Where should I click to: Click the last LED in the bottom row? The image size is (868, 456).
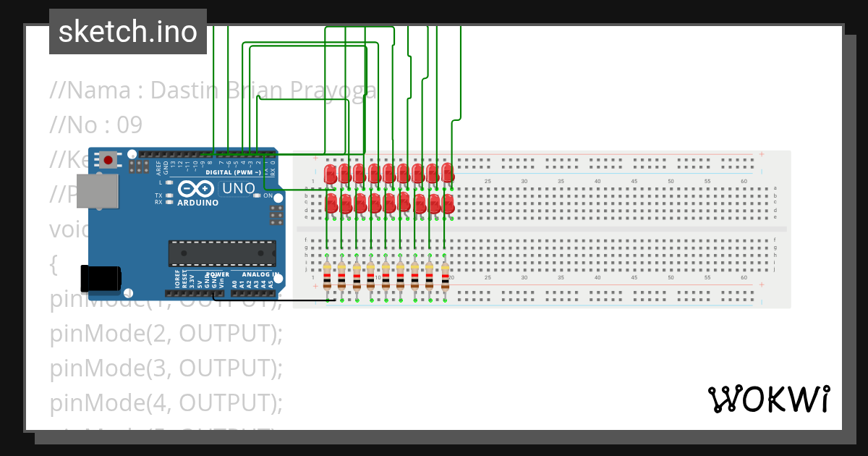[x=448, y=203]
